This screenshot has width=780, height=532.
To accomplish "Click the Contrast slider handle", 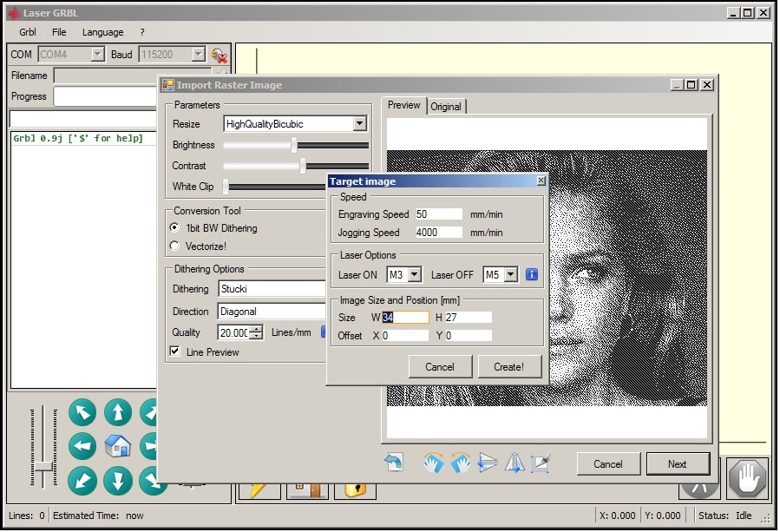I will click(x=303, y=166).
